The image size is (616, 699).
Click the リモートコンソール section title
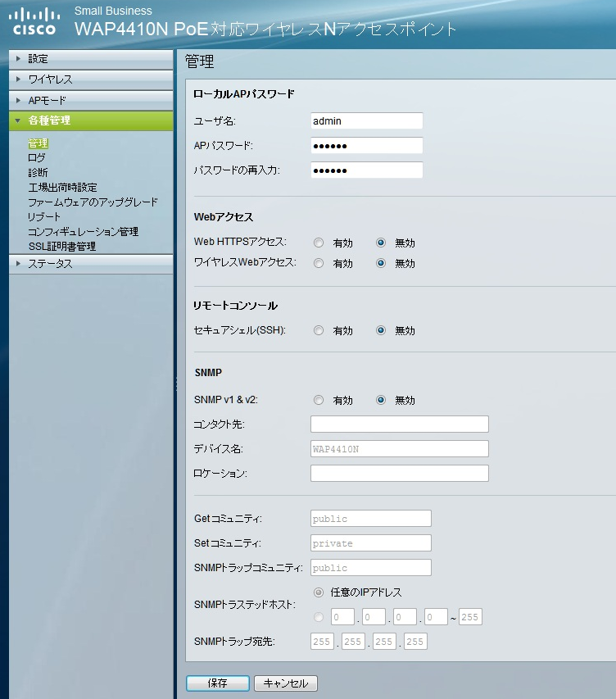pyautogui.click(x=235, y=306)
